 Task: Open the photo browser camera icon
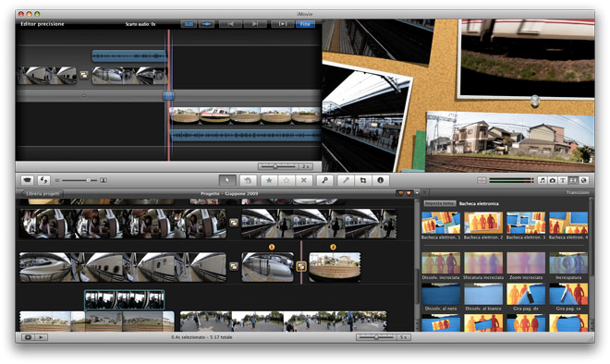pyautogui.click(x=552, y=180)
